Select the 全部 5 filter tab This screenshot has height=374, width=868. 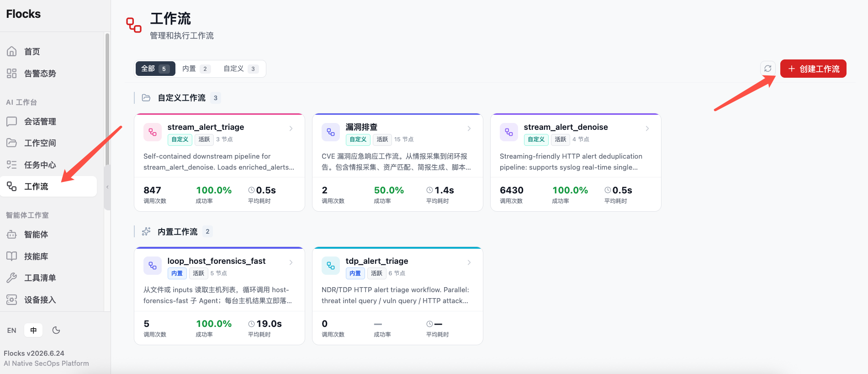[155, 69]
